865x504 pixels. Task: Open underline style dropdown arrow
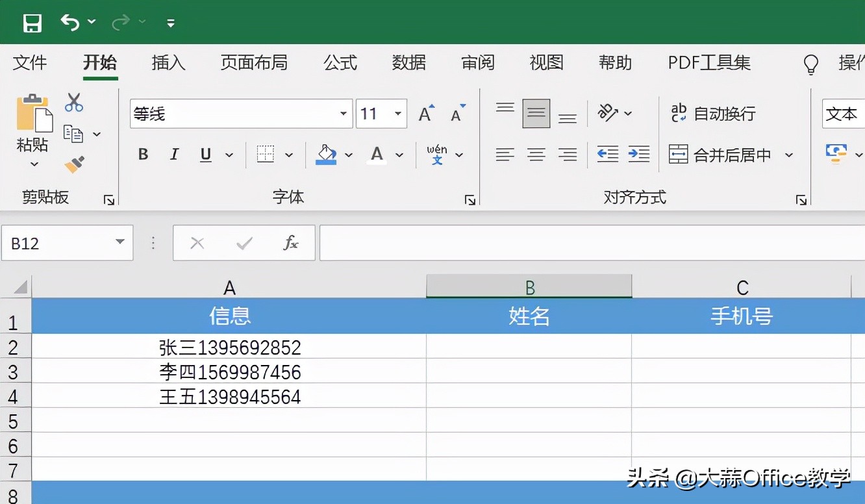click(229, 155)
